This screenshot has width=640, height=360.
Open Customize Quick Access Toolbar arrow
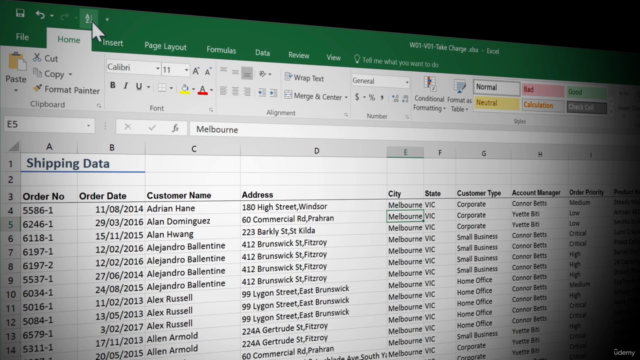[107, 19]
